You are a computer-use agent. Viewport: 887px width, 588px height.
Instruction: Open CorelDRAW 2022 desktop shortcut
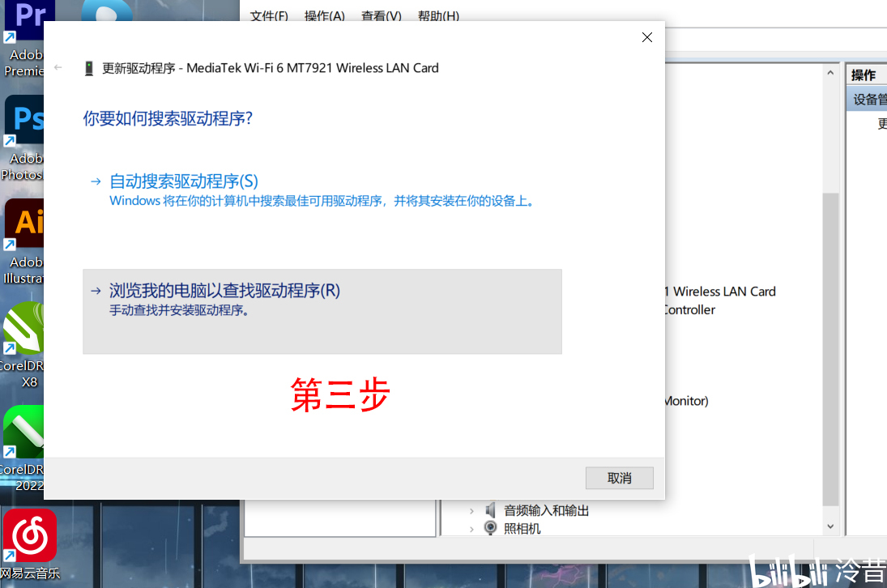pos(23,449)
